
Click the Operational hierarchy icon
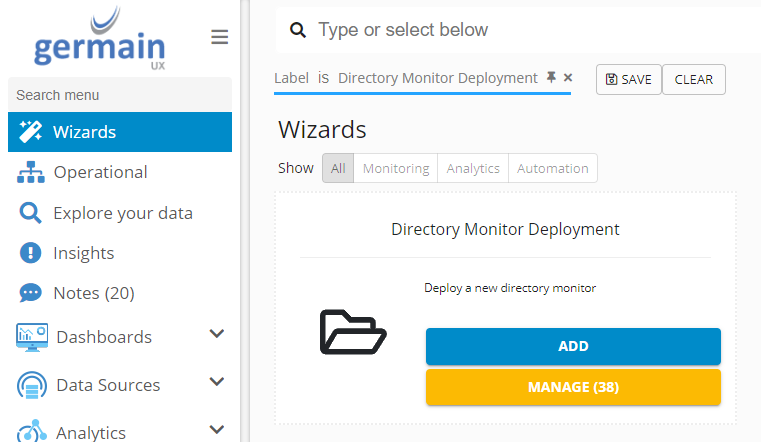[31, 172]
